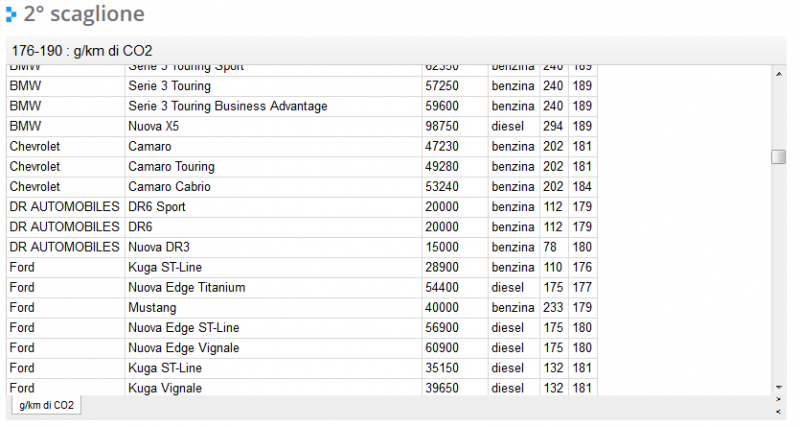
Task: Click the 184 CO2 value in Camaro Cabrio row
Action: 583,187
